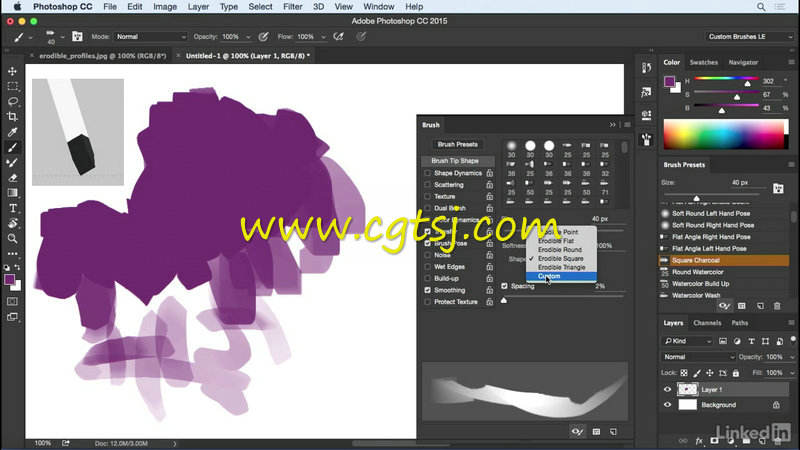Select the Crop tool
The image size is (800, 450).
(x=12, y=117)
